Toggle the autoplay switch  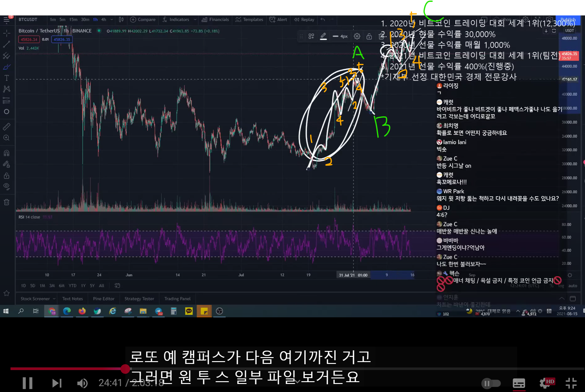point(491,383)
